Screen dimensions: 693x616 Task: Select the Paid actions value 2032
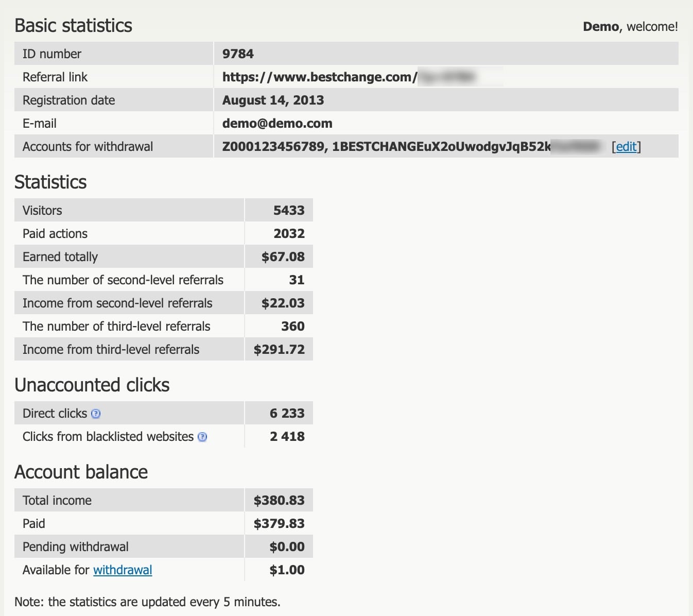click(x=289, y=234)
